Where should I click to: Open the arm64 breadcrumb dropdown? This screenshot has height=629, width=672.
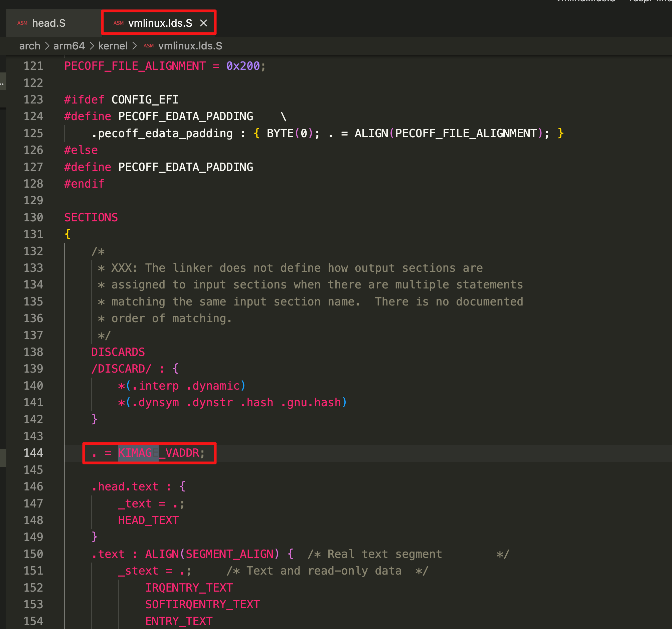[x=69, y=46]
